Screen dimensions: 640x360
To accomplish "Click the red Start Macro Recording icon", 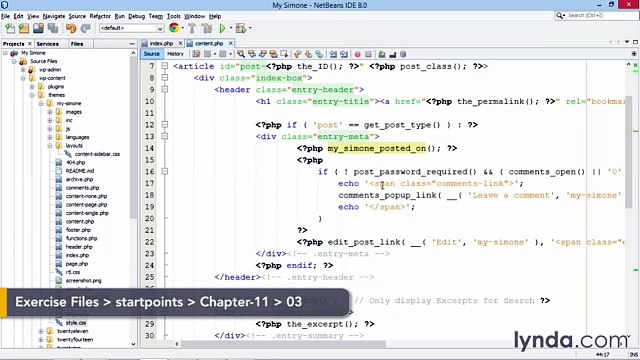I will click(358, 54).
